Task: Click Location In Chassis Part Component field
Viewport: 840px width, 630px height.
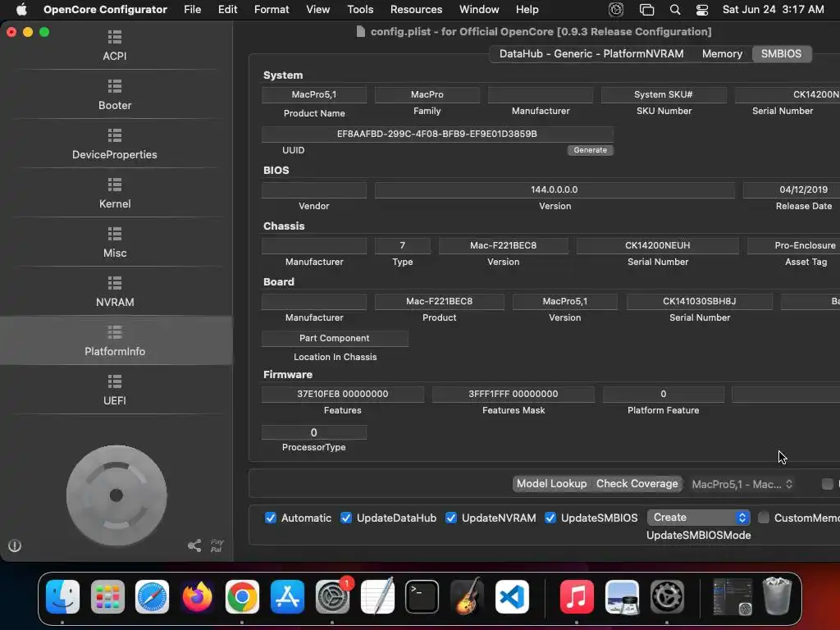Action: point(335,338)
